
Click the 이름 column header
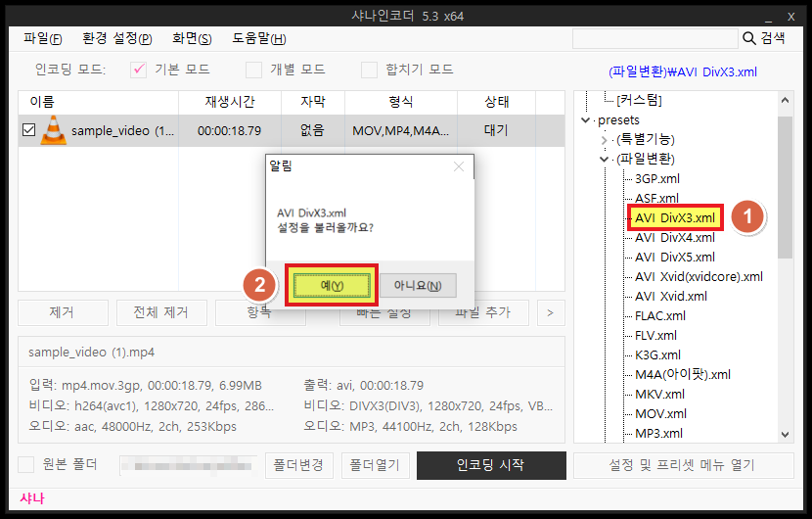click(x=99, y=102)
